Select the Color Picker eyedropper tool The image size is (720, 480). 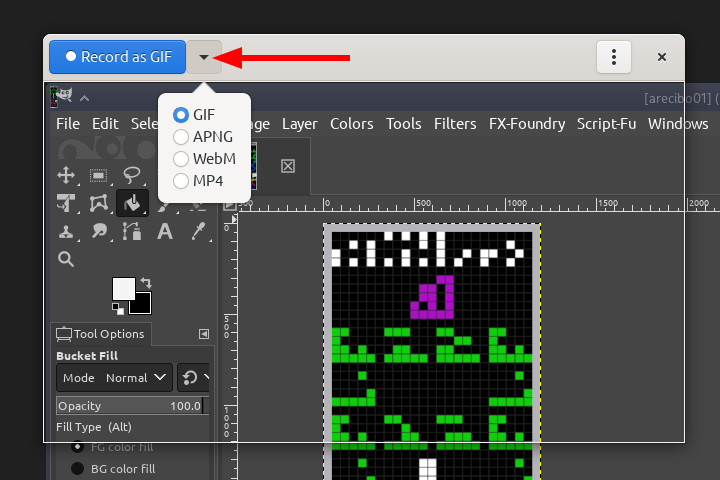tap(198, 232)
